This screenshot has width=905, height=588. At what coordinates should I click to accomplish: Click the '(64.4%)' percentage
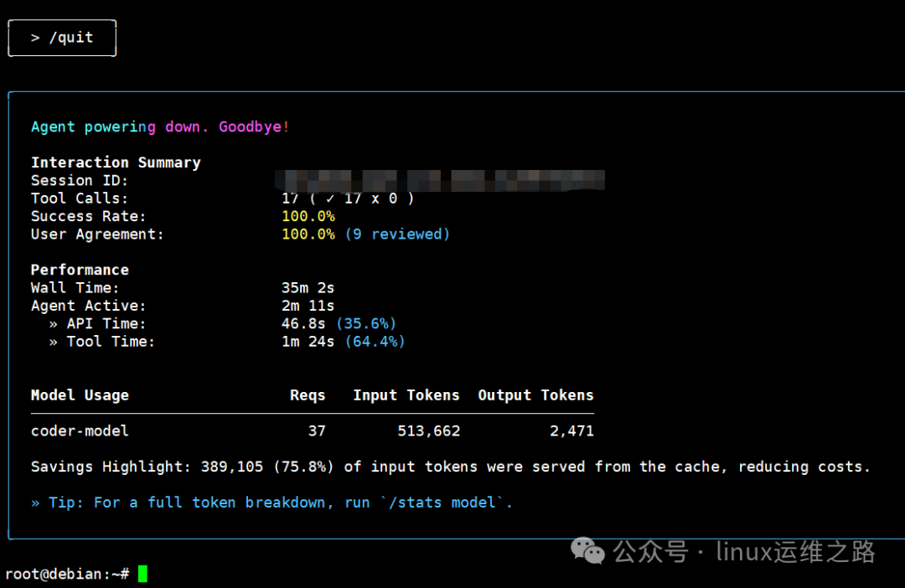pos(375,342)
